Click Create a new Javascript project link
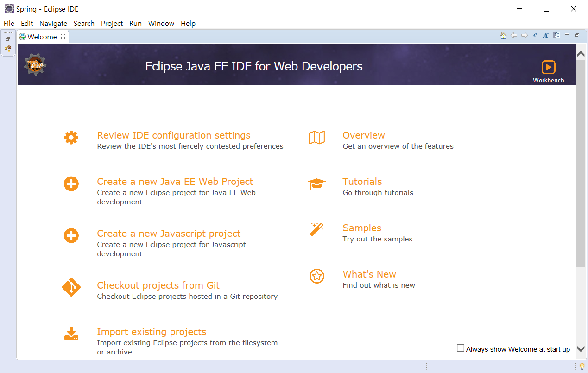The width and height of the screenshot is (588, 373). [x=169, y=234]
